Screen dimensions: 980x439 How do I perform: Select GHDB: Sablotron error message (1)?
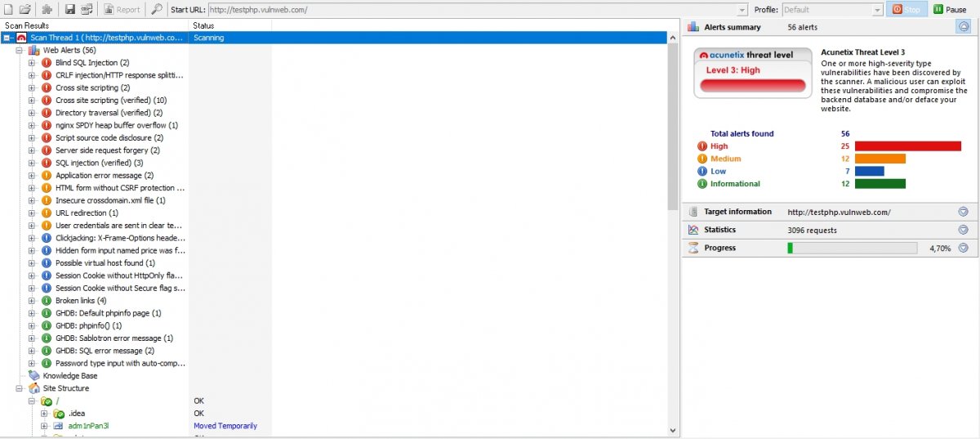[x=114, y=338]
